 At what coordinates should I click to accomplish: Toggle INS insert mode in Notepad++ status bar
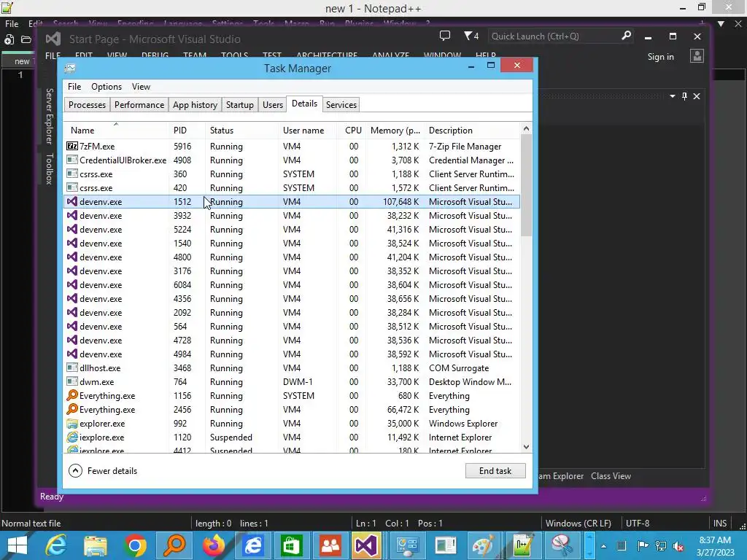click(x=720, y=524)
